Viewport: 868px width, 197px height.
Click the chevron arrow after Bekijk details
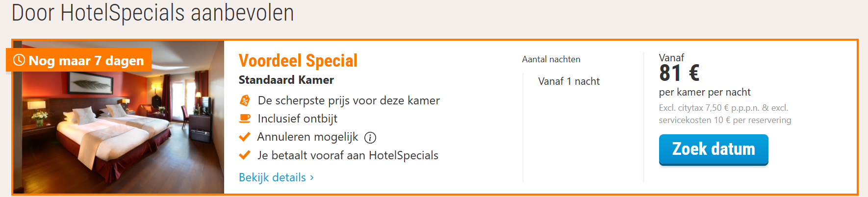pos(312,177)
